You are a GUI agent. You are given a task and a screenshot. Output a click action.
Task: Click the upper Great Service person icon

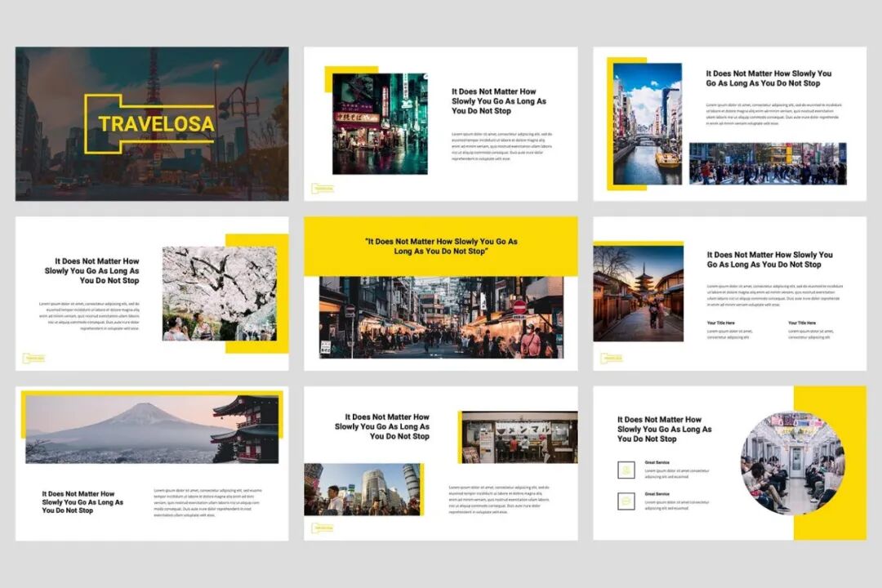(626, 470)
